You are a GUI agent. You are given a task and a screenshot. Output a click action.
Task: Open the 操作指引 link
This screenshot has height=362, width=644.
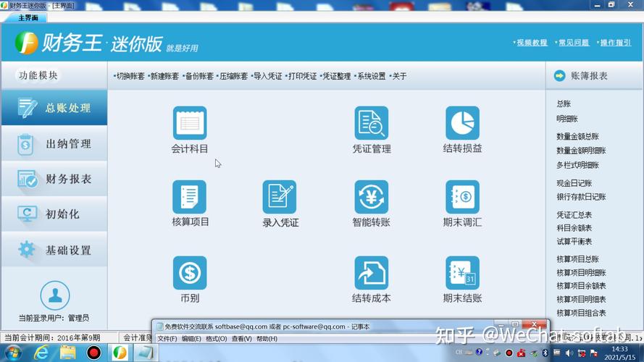(x=615, y=42)
